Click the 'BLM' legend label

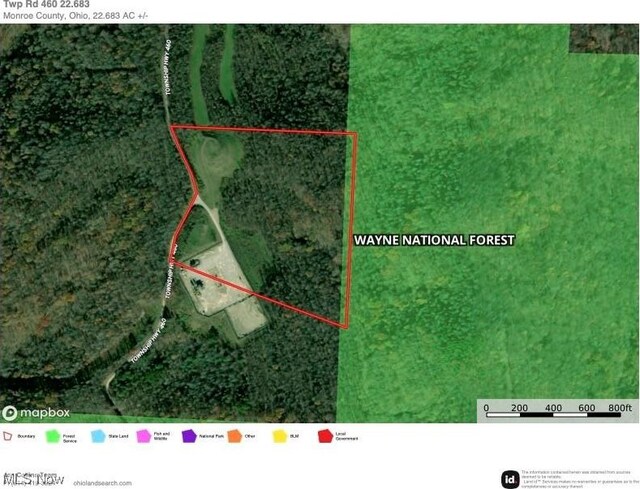point(294,436)
